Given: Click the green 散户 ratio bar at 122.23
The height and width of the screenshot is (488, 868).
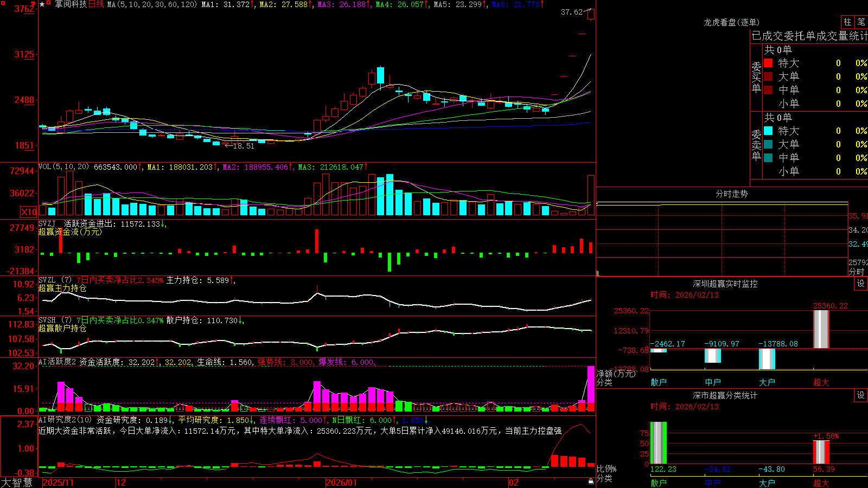Looking at the screenshot, I should coord(659,443).
